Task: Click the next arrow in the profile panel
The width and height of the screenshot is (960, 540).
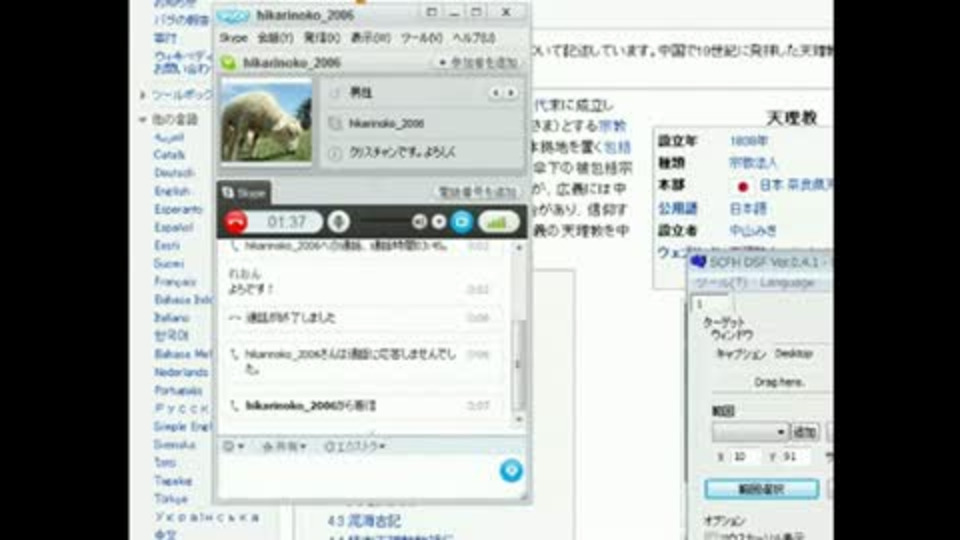Action: coord(511,93)
